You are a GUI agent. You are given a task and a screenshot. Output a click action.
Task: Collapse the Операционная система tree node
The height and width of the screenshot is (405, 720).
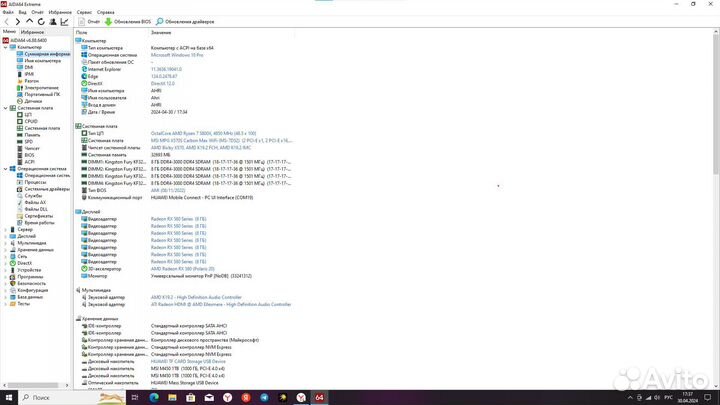coord(6,169)
